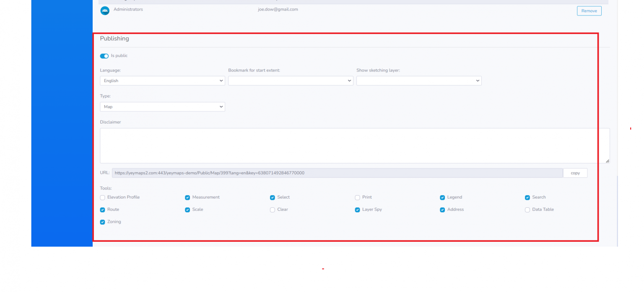
Task: Enable the Data Table tool
Action: (x=527, y=209)
